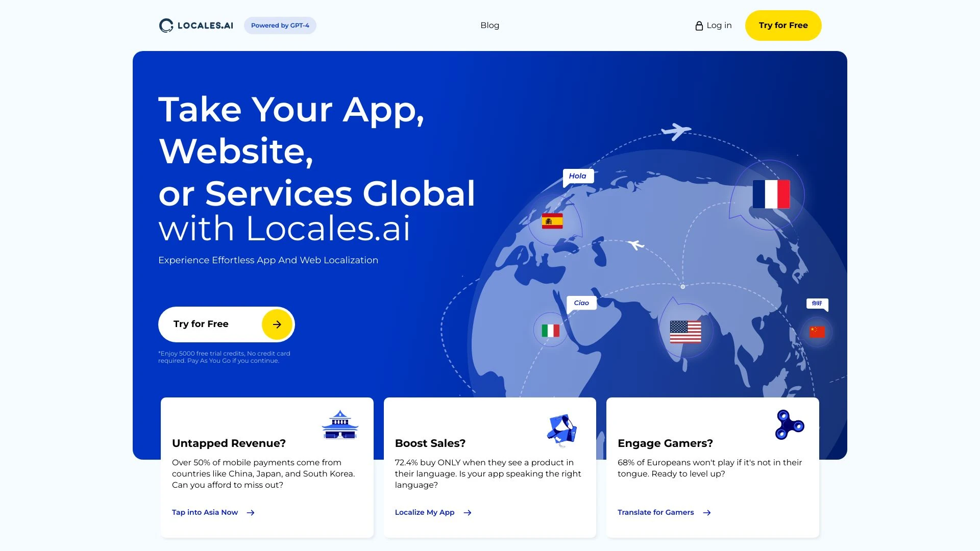Select the Spanish flag on the globe
Viewport: 980px width, 551px height.
[x=552, y=221]
